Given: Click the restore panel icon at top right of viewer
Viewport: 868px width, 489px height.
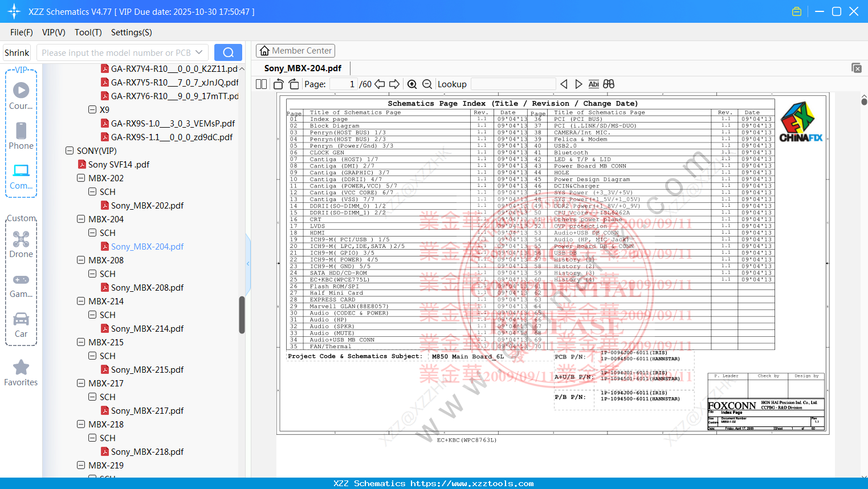Looking at the screenshot, I should click(x=856, y=68).
